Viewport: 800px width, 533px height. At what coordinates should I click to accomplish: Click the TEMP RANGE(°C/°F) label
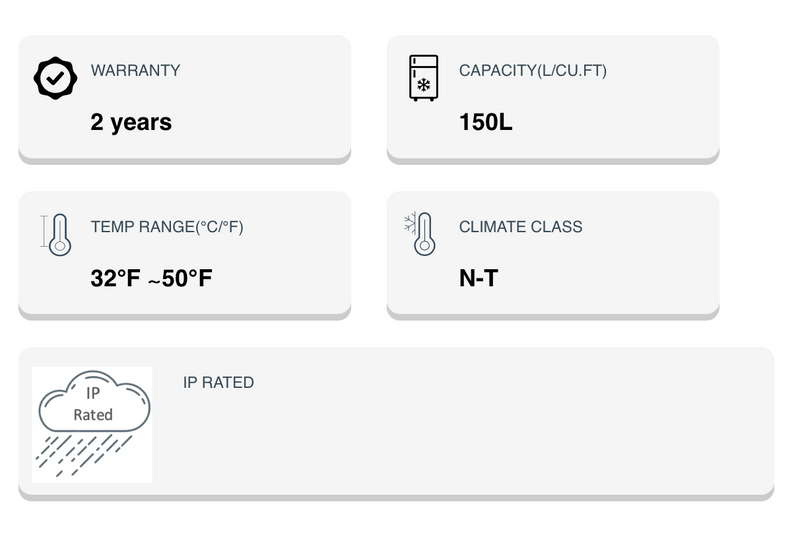(x=166, y=227)
